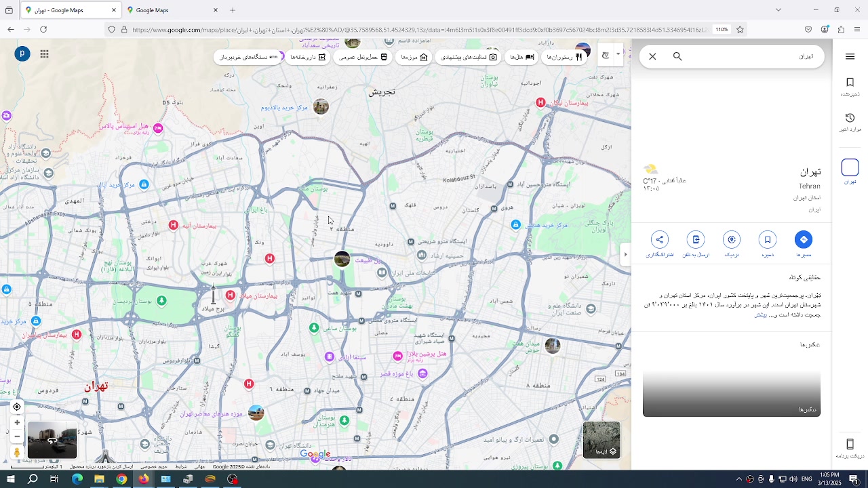Click the Nearby (نزدیک) button
This screenshot has width=868, height=488.
click(x=732, y=244)
